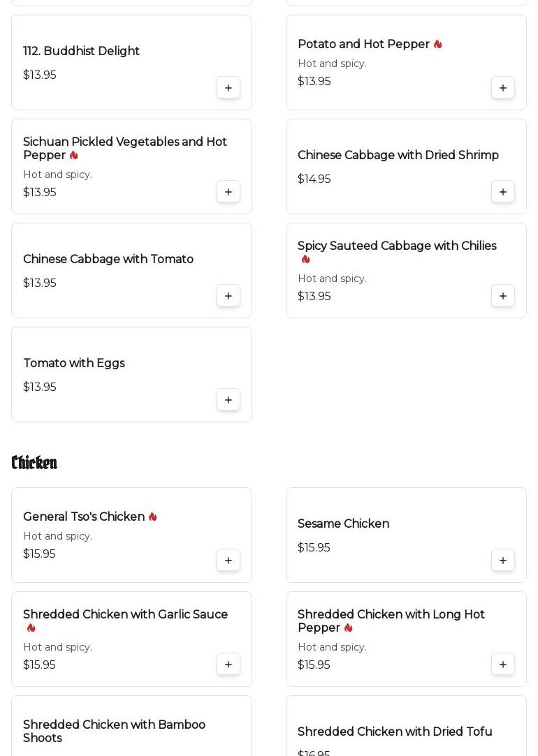Add General Tso's Chicken to order
The image size is (538, 756).
228,561
